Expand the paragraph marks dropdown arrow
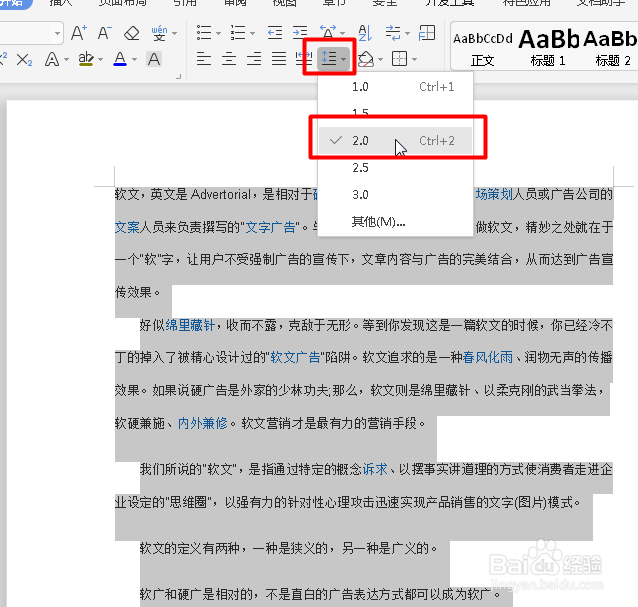The height and width of the screenshot is (607, 638). 407,33
